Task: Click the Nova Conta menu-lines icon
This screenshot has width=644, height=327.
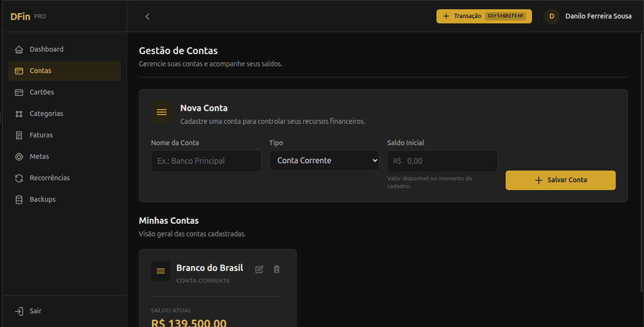Action: coord(162,112)
